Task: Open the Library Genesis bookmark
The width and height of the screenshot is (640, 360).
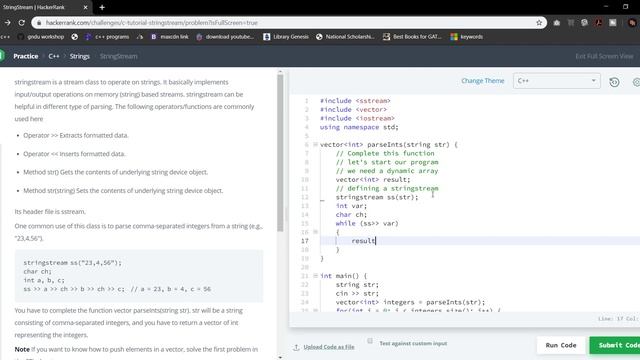Action: (286, 37)
